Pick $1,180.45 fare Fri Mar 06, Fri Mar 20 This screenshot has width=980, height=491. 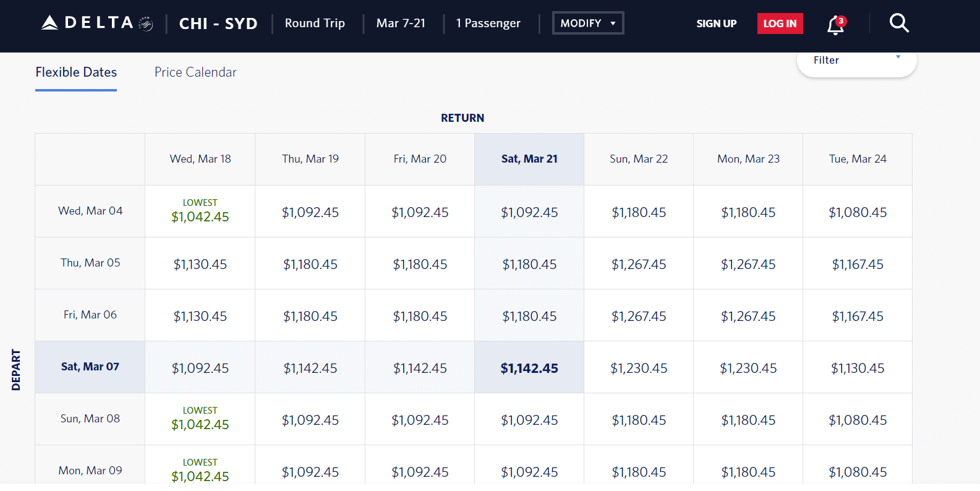(420, 316)
